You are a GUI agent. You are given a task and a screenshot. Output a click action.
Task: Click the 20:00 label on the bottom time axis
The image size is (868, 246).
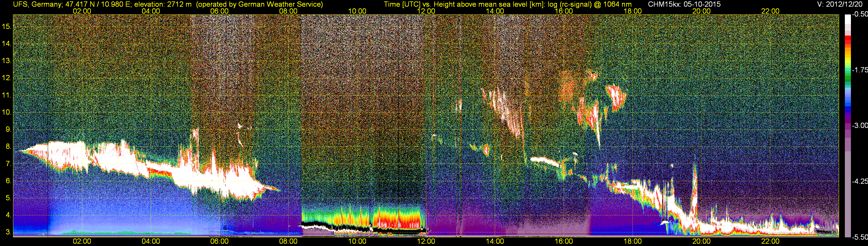tap(702, 241)
